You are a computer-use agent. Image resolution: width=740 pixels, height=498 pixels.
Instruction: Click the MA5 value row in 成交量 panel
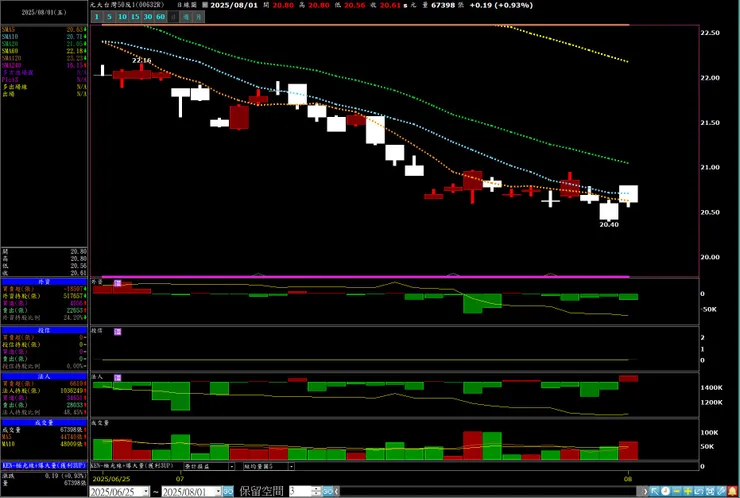coord(44,437)
